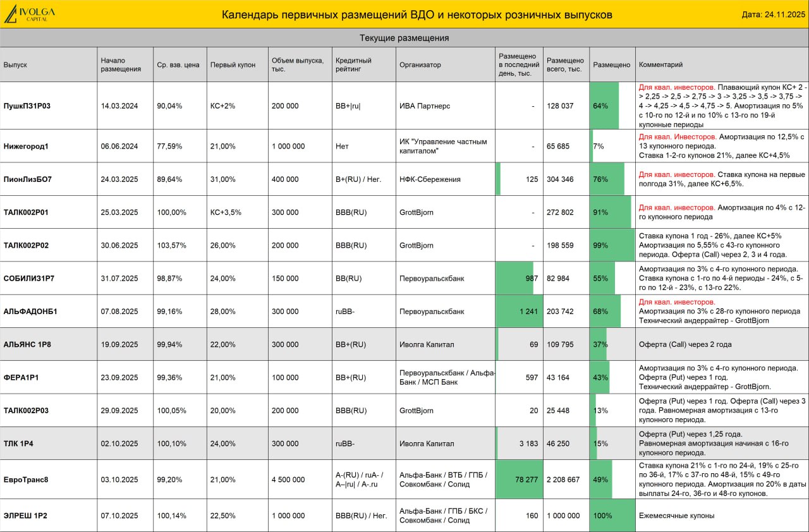The image size is (809, 532).
Task: Select the 'Размещено в последний день' column header
Action: tap(519, 64)
